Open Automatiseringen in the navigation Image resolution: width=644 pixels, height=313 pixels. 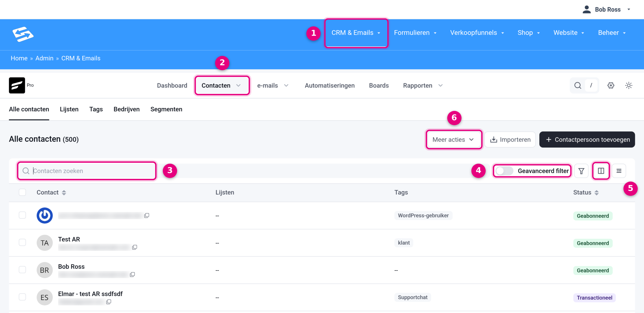330,86
